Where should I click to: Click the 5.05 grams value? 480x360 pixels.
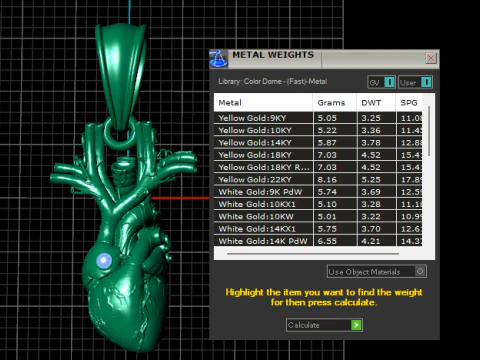click(327, 118)
